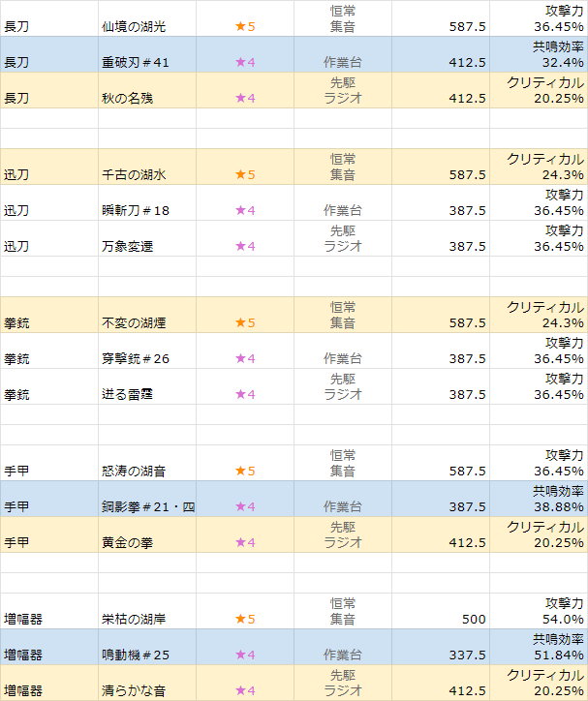Select the cell 重破刃＃41
Image resolution: width=588 pixels, height=701 pixels.
click(x=147, y=54)
